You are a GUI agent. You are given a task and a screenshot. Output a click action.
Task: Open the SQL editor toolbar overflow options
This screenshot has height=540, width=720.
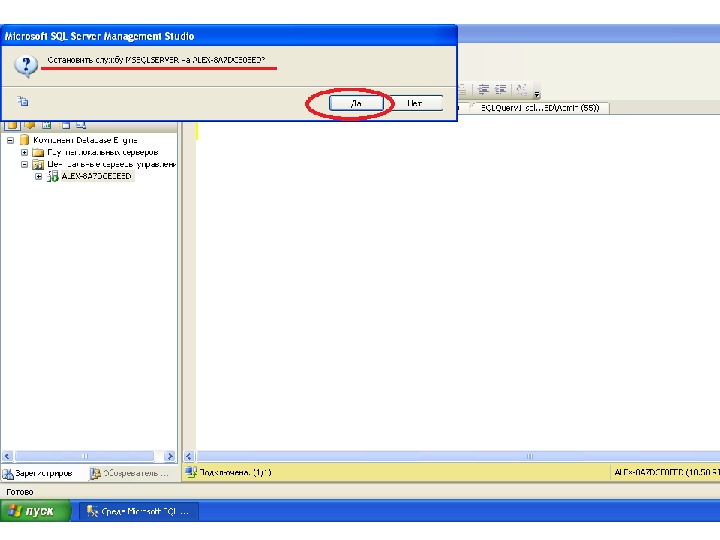coord(536,93)
